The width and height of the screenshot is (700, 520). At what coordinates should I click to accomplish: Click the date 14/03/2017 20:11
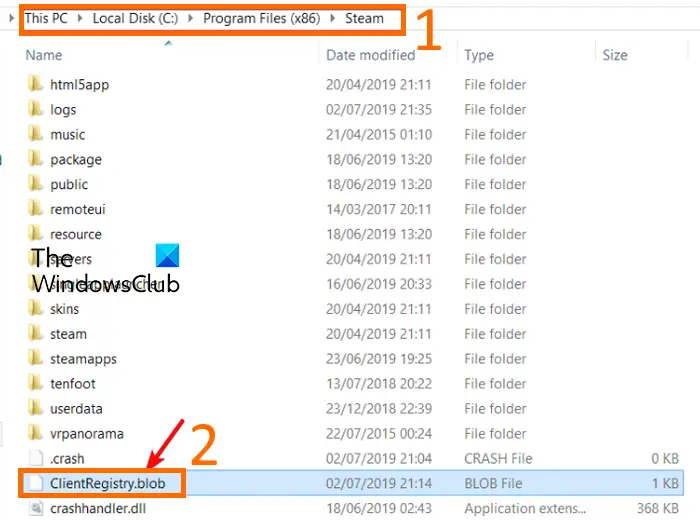point(379,209)
